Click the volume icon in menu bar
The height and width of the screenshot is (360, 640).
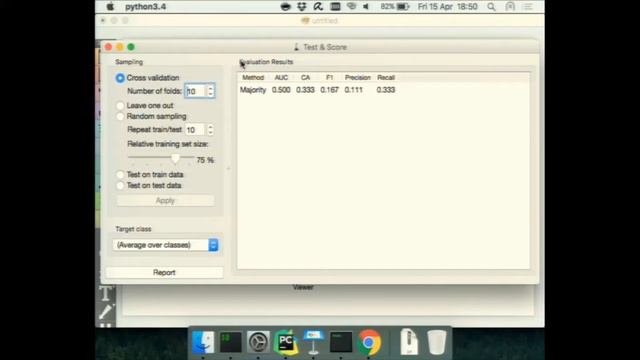click(x=366, y=7)
